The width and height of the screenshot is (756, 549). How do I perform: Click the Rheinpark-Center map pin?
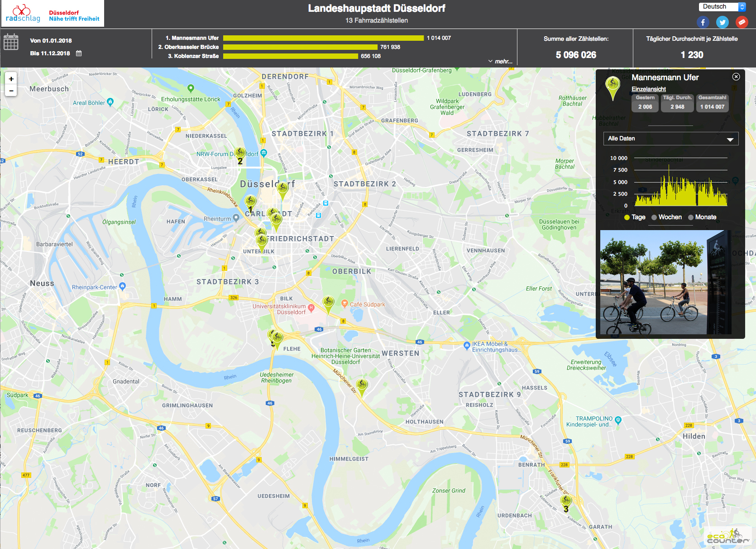(122, 286)
